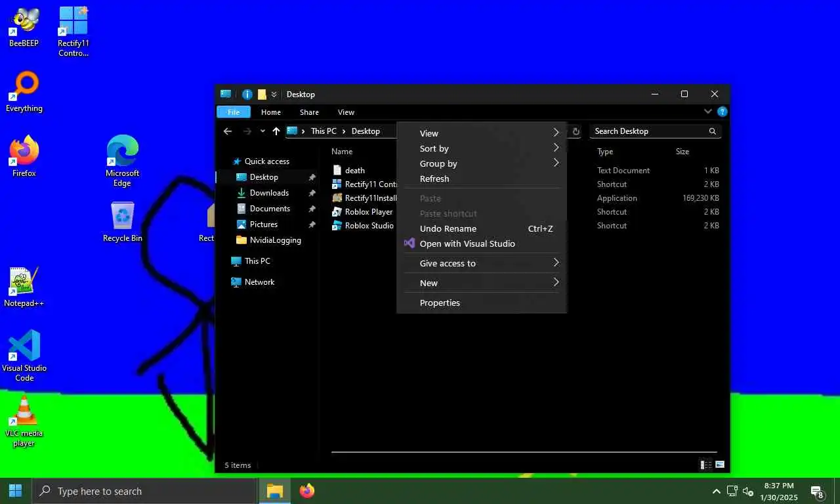
Task: Expand the ribbon using the chevron near help
Action: [x=708, y=112]
